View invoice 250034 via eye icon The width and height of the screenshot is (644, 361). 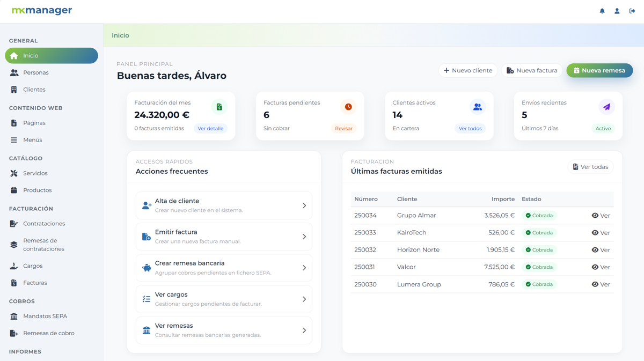pos(595,216)
